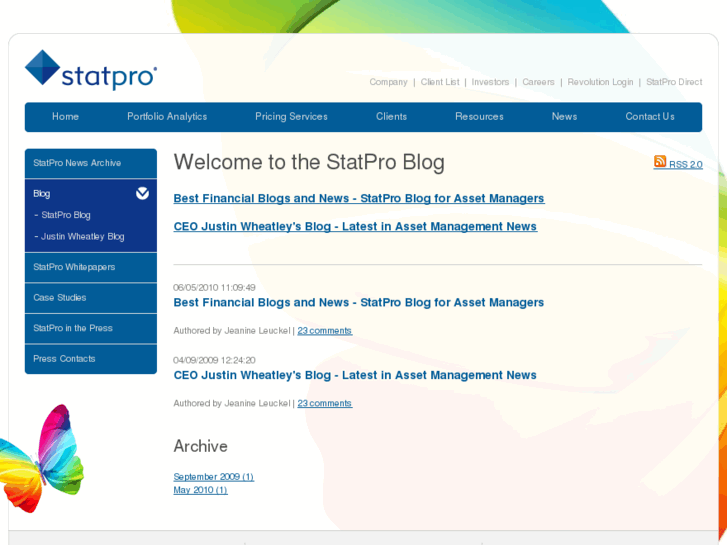Open the May 2010 (1) archive link
Image resolution: width=727 pixels, height=545 pixels.
(200, 490)
